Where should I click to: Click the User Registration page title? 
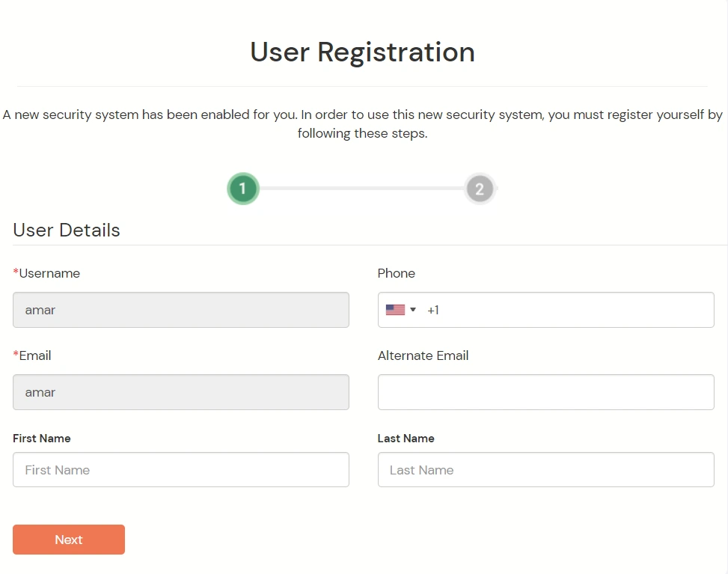tap(362, 52)
